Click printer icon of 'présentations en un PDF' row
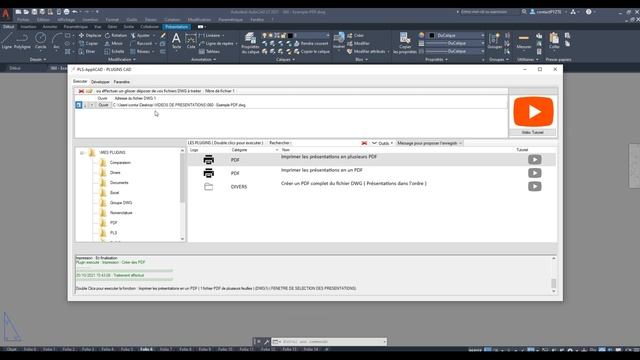 [x=209, y=173]
